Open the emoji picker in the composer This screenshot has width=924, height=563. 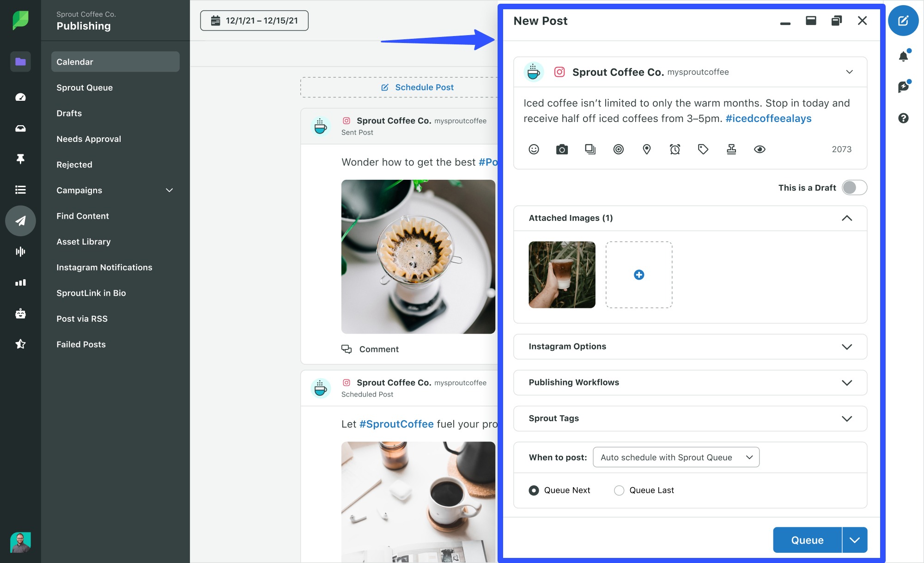[534, 149]
